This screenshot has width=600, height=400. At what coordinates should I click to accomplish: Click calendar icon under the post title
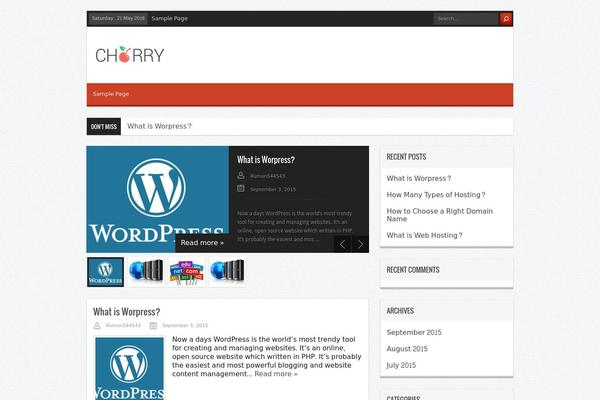153,325
